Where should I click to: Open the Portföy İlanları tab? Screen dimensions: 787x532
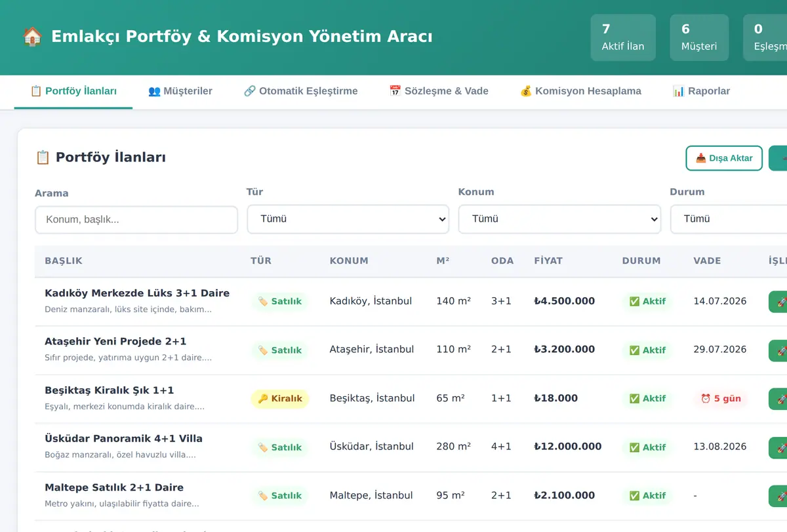pyautogui.click(x=73, y=91)
